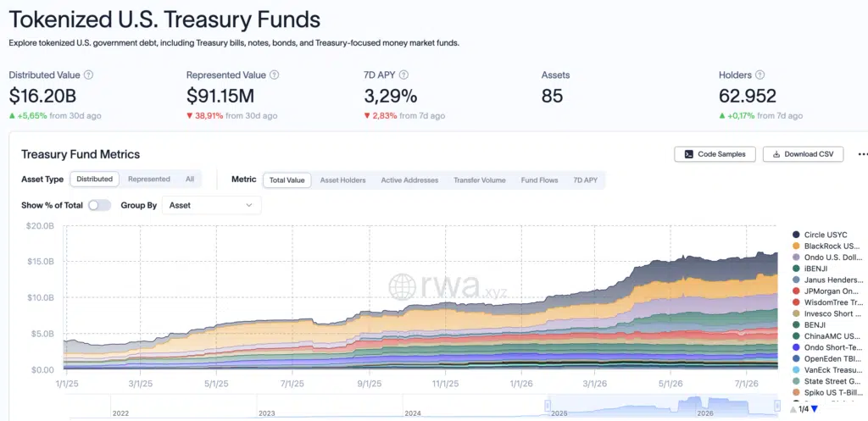Image resolution: width=868 pixels, height=421 pixels.
Task: Toggle Show % of Total switch
Action: 100,205
